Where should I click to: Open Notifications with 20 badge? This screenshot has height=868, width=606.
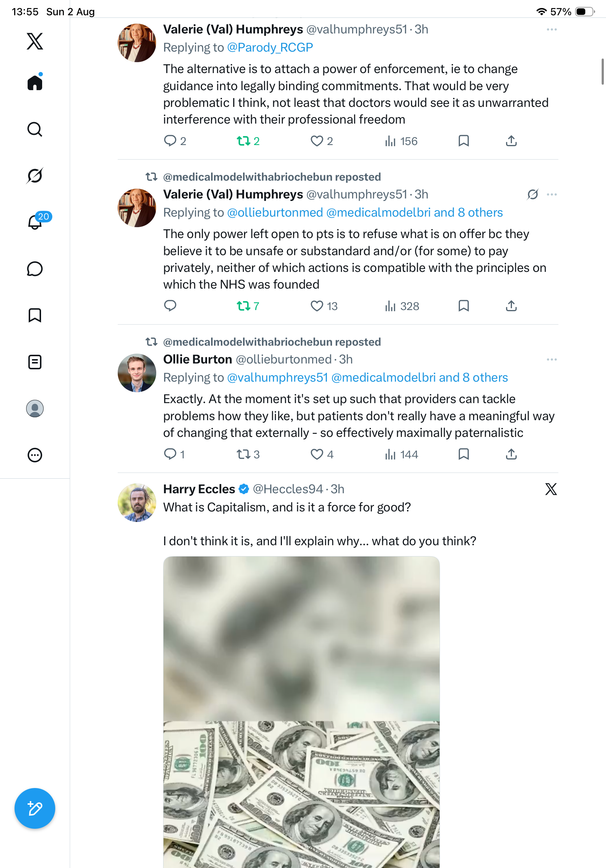35,222
